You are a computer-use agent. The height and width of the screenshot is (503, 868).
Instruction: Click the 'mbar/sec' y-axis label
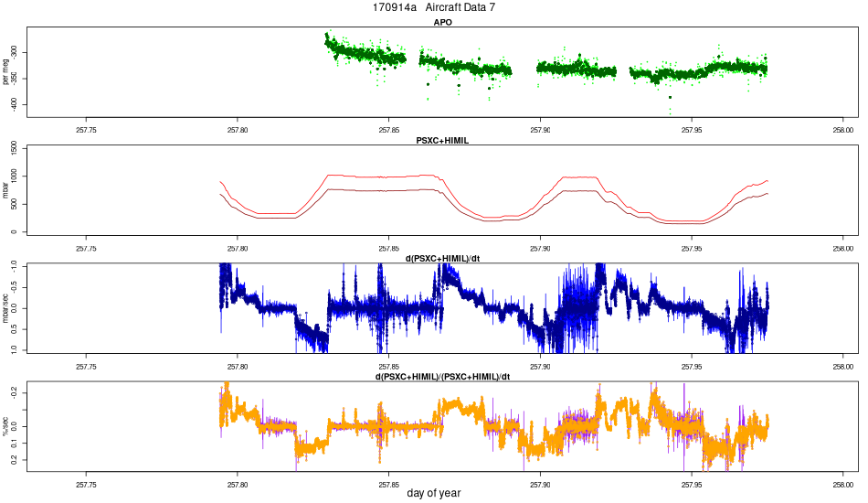click(x=5, y=308)
